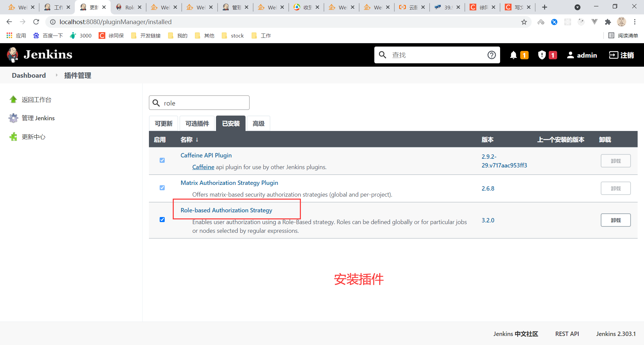644x345 pixels.
Task: Switch to the 可选插件 tab
Action: [x=197, y=124]
